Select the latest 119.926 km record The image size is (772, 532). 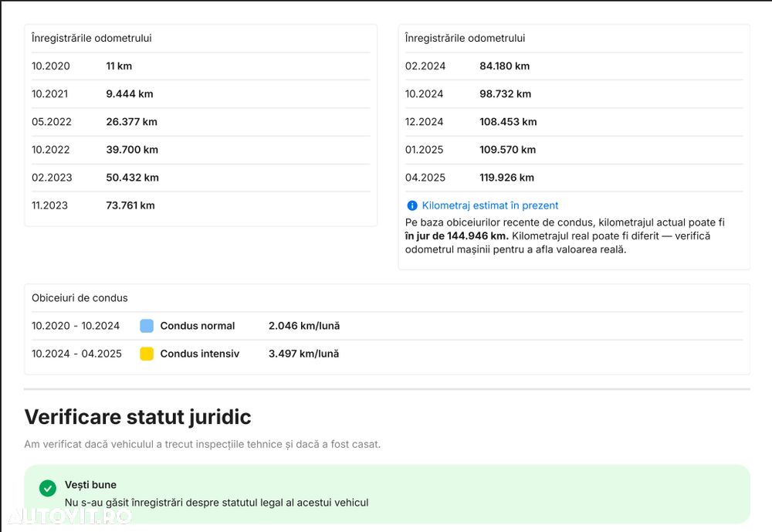coord(506,178)
